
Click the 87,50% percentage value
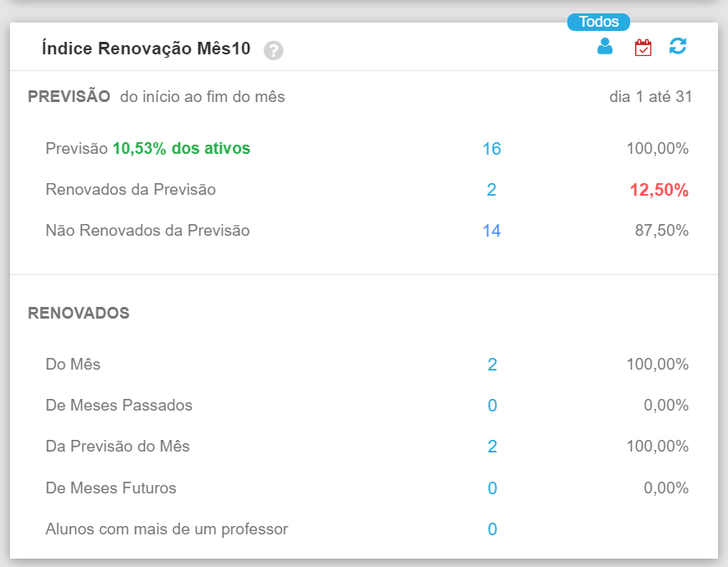pos(661,230)
